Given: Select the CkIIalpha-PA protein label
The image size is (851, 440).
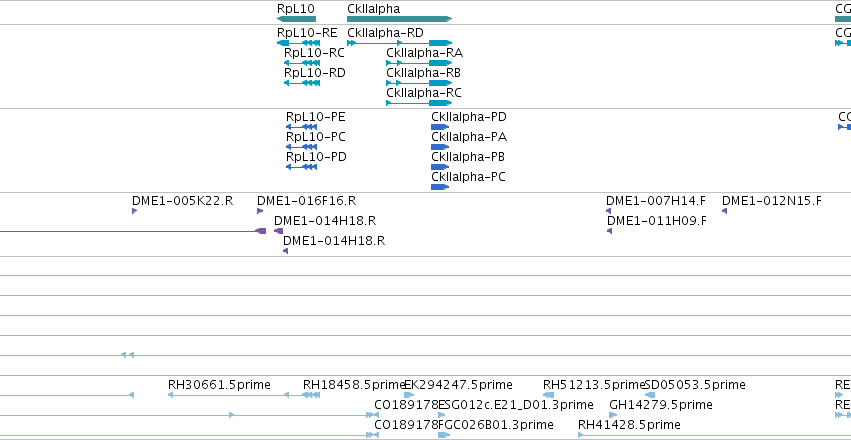Looking at the screenshot, I should click(x=469, y=137).
